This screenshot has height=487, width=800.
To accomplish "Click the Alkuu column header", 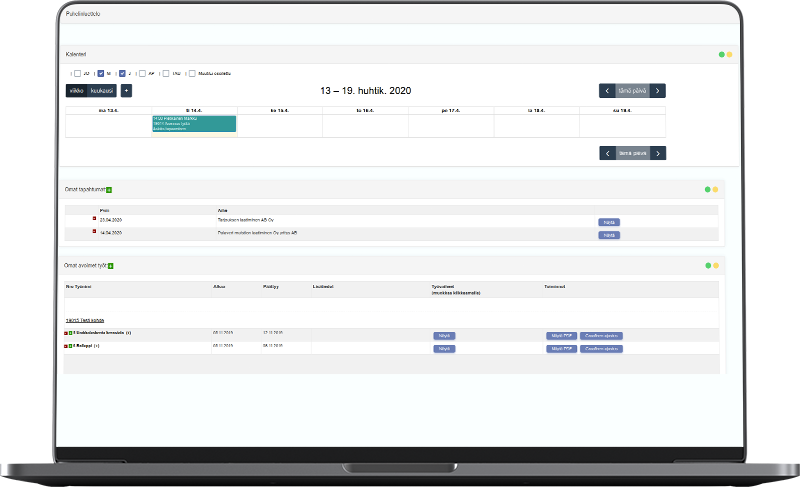I will [x=219, y=287].
